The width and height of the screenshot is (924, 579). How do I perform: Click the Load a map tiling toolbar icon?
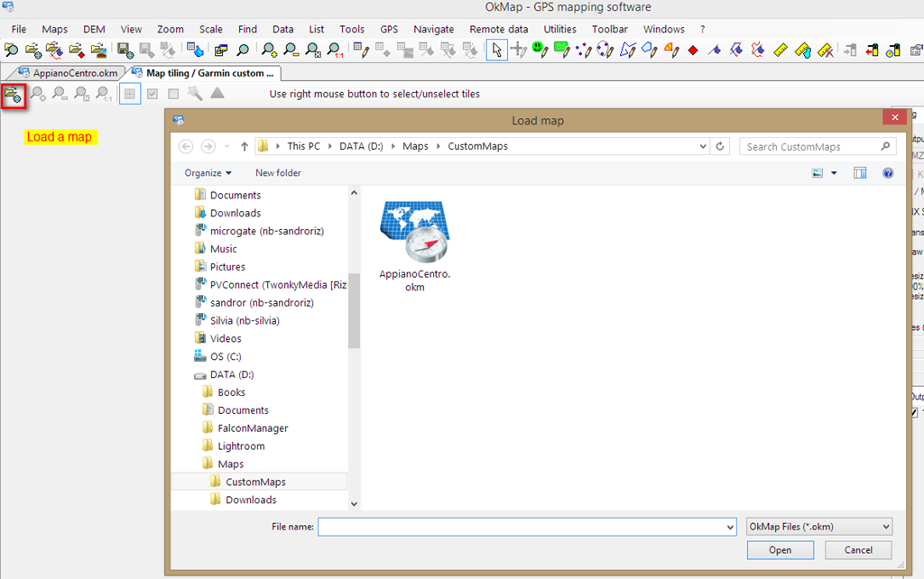point(13,94)
